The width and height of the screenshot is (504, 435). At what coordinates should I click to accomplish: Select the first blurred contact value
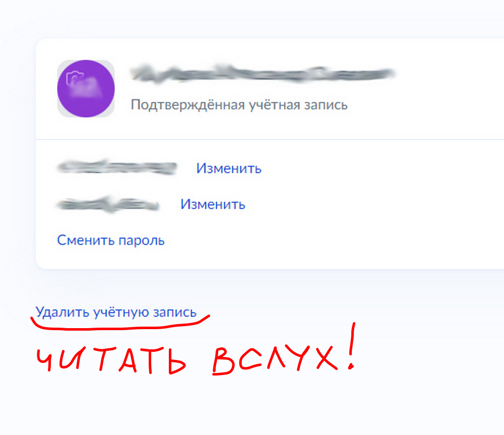point(117,167)
